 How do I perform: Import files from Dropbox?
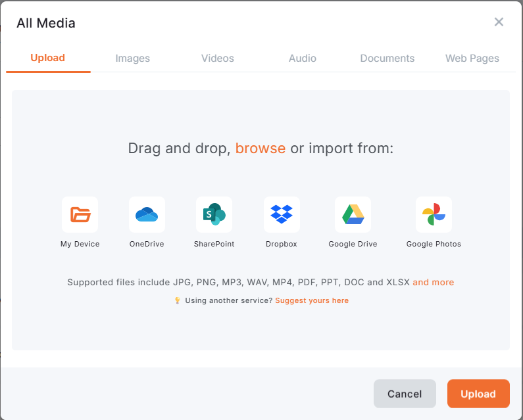point(282,214)
